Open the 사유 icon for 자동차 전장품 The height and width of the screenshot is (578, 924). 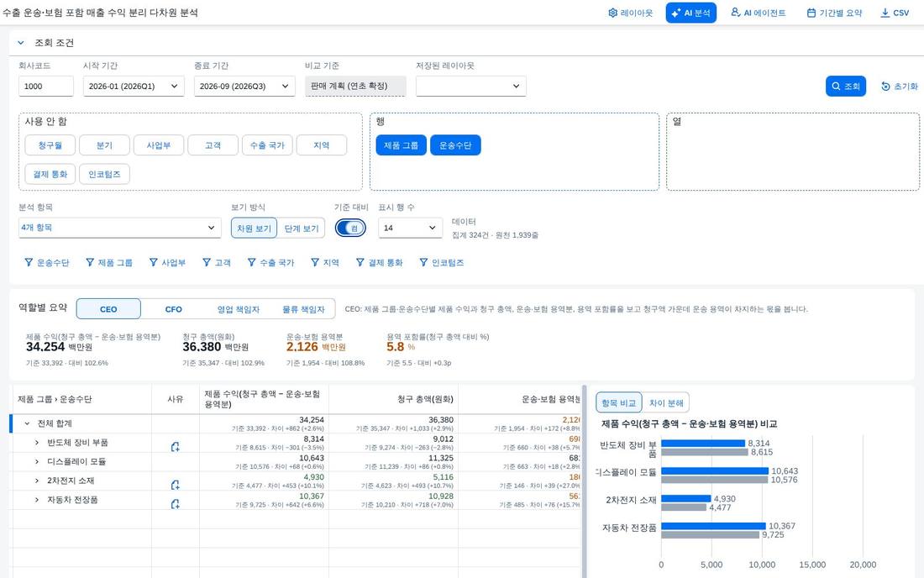pyautogui.click(x=175, y=504)
